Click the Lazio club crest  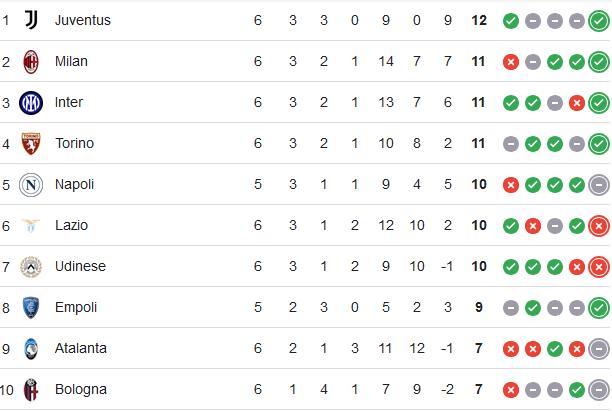click(x=31, y=226)
